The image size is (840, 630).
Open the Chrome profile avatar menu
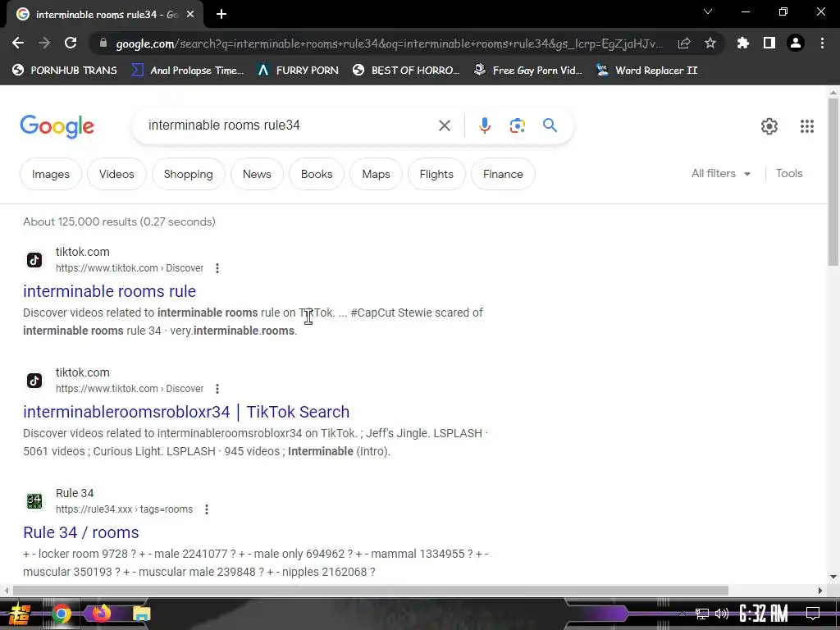pos(796,43)
